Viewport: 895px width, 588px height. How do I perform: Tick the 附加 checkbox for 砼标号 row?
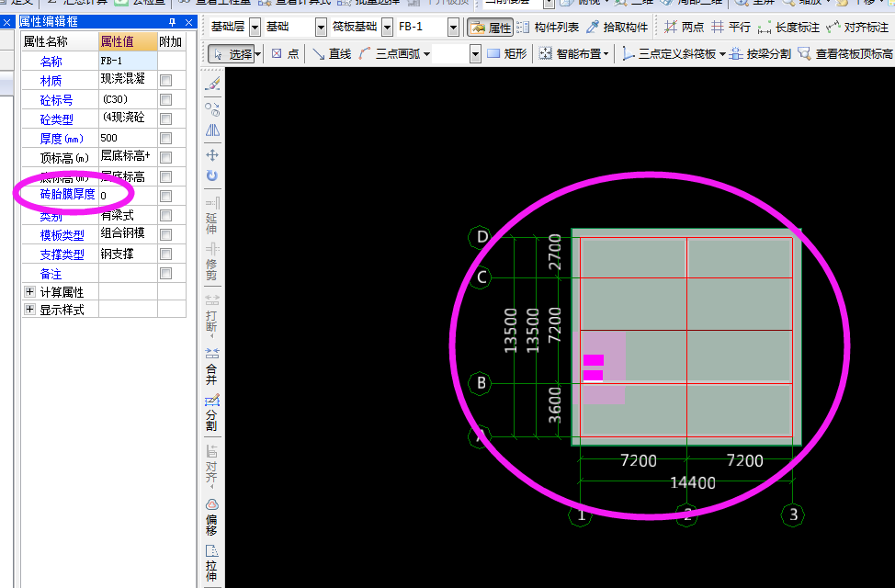click(x=166, y=100)
